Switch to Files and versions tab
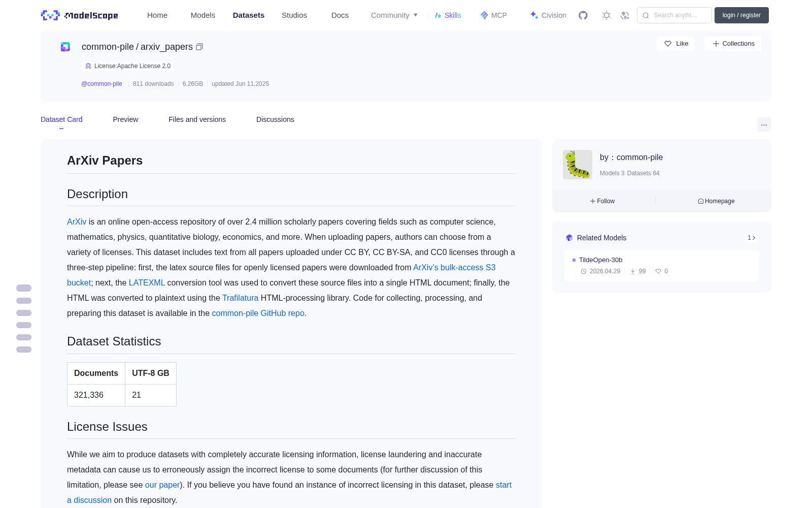Screen dimensions: 812x508 point(197,119)
